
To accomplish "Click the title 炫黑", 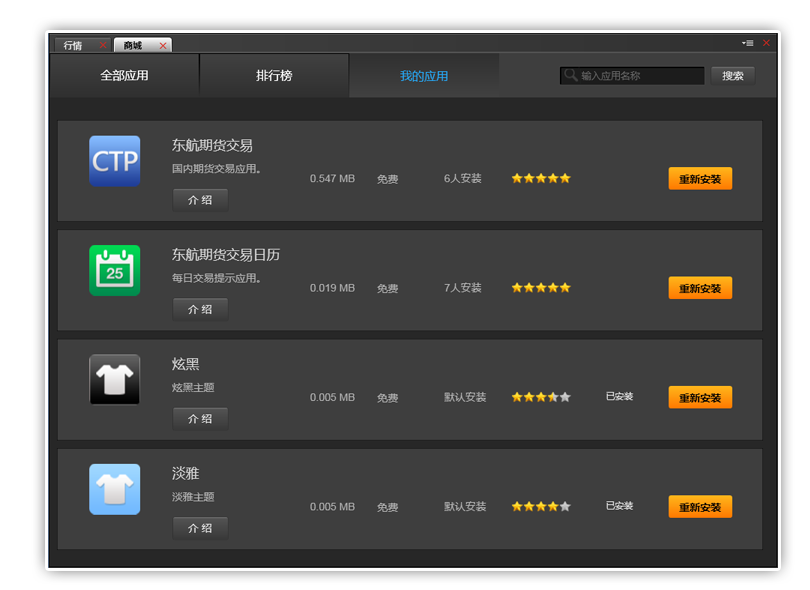I will (185, 364).
